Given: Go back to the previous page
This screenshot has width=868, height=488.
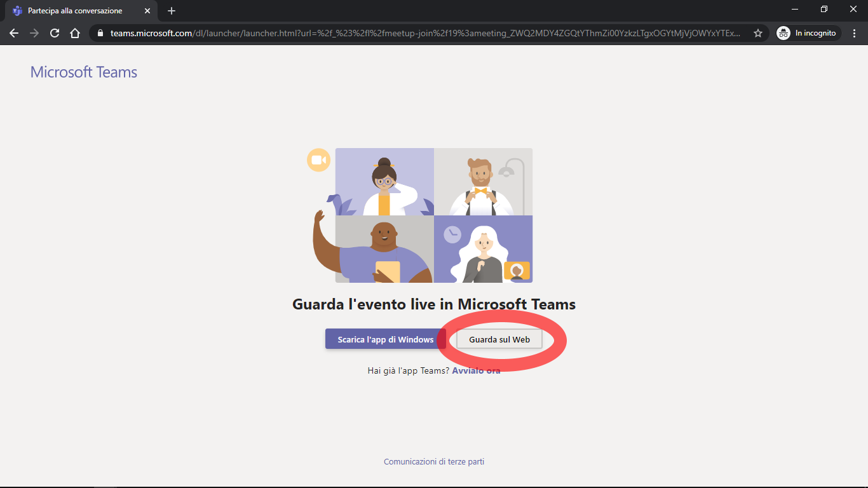Looking at the screenshot, I should pos(14,33).
